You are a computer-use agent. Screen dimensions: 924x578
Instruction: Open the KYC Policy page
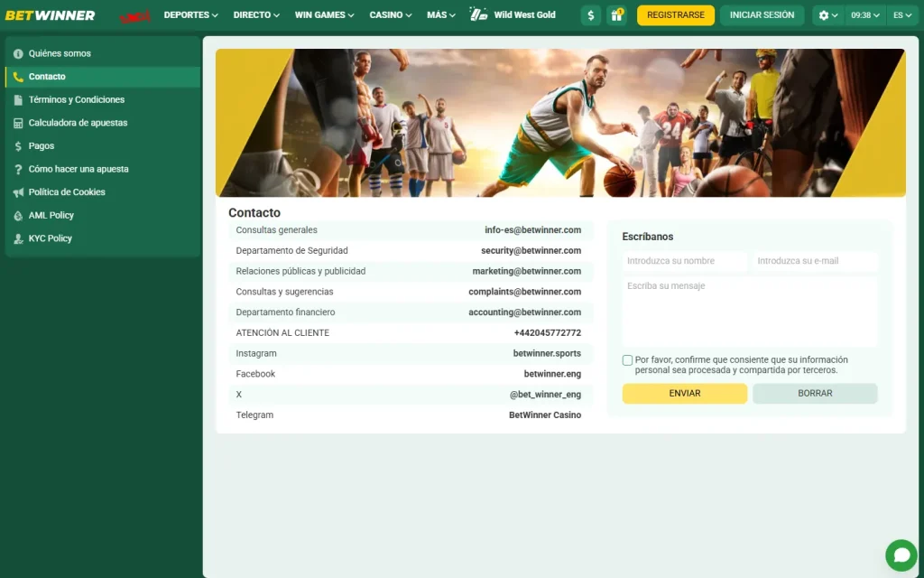pyautogui.click(x=51, y=238)
